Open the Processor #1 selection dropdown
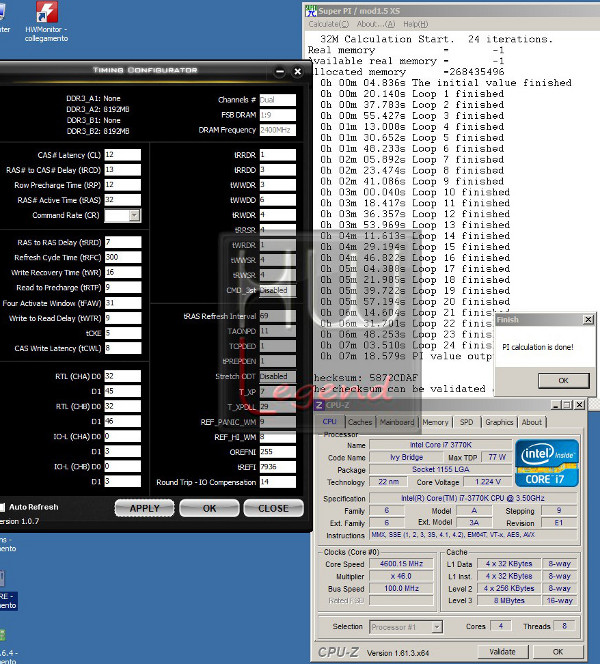The image size is (600, 664). (437, 626)
